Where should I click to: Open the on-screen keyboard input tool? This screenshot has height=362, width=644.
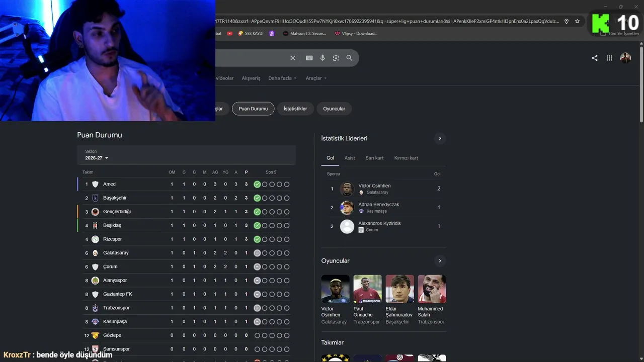coord(309,58)
